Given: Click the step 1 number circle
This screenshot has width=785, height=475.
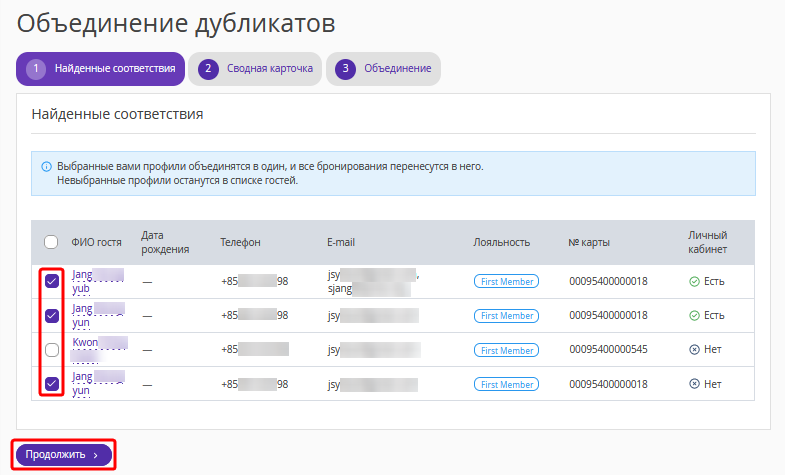Looking at the screenshot, I should pos(37,69).
